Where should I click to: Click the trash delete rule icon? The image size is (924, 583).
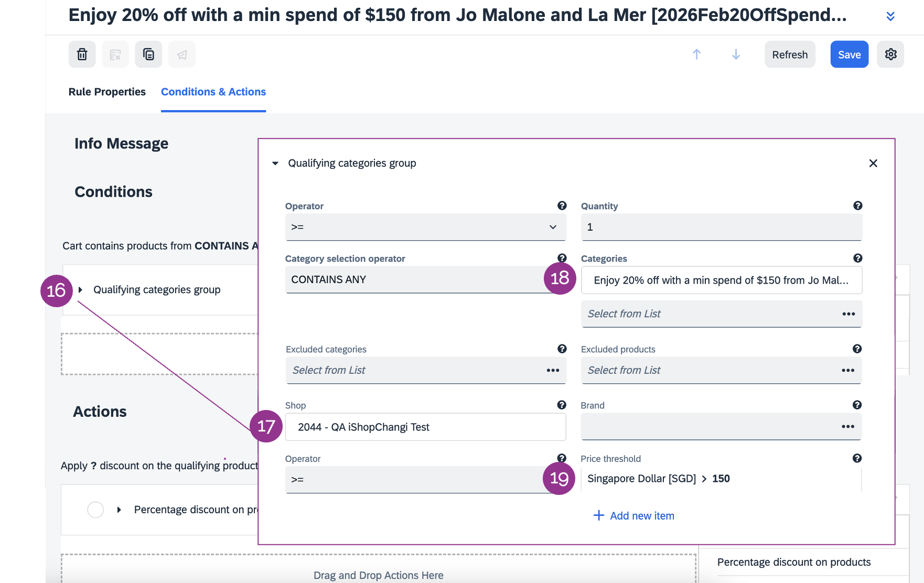point(82,55)
